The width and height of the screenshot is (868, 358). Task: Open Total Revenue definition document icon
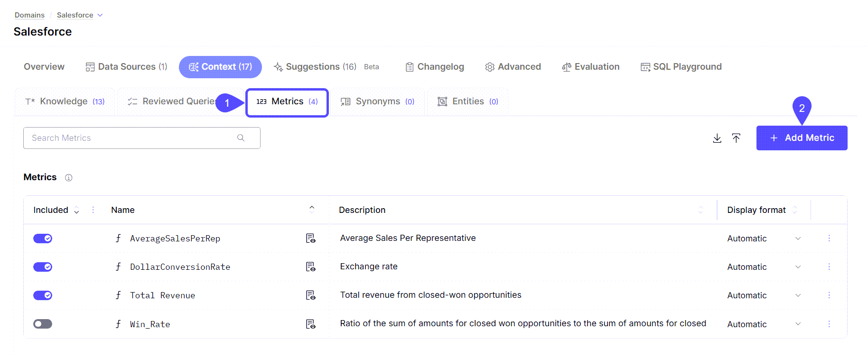click(x=311, y=295)
